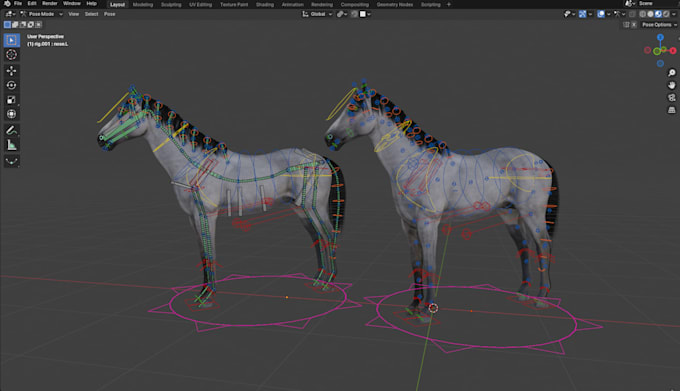
Task: Pick the Scale tool
Action: click(11, 100)
